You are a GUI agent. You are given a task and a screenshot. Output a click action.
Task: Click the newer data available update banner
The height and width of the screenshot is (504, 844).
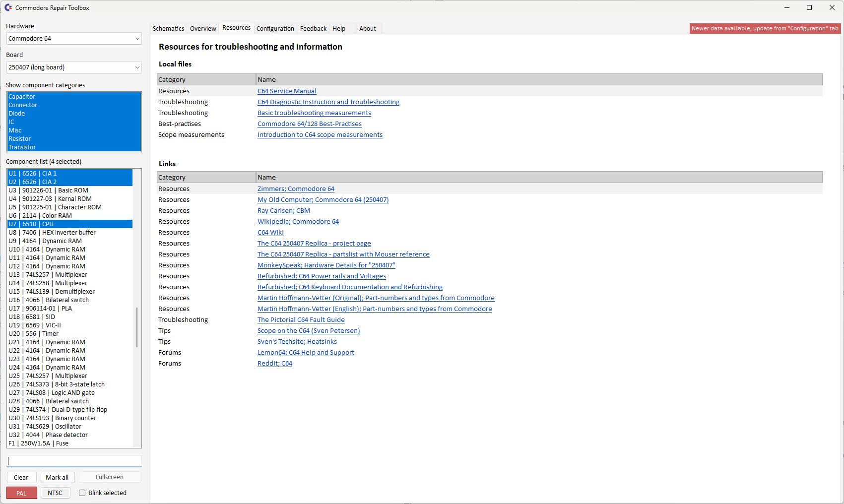(x=765, y=29)
